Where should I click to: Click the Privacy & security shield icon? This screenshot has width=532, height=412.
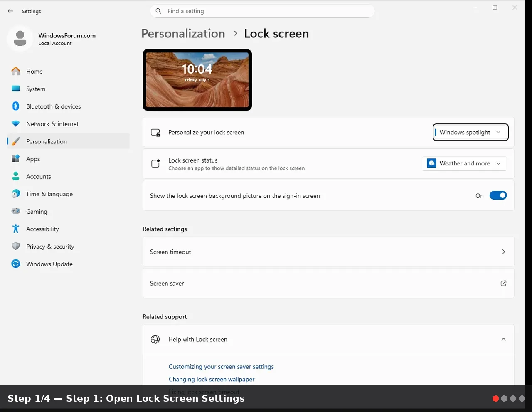16,246
